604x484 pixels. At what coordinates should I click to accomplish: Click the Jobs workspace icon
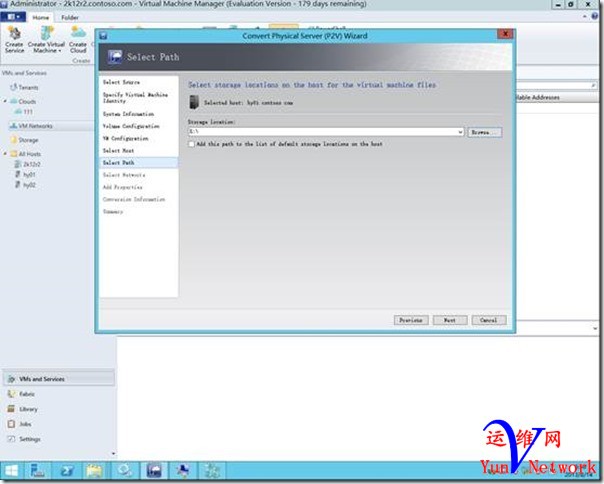(x=12, y=424)
